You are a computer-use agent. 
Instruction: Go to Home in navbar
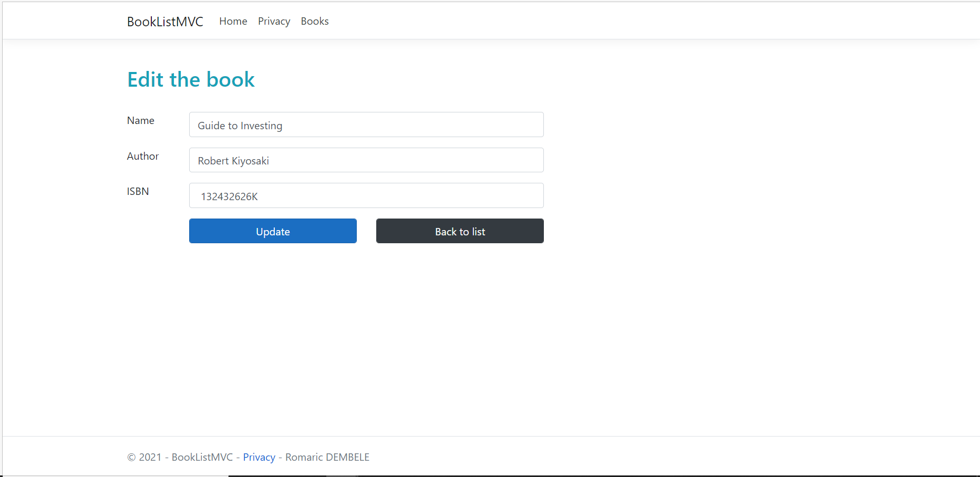point(233,21)
